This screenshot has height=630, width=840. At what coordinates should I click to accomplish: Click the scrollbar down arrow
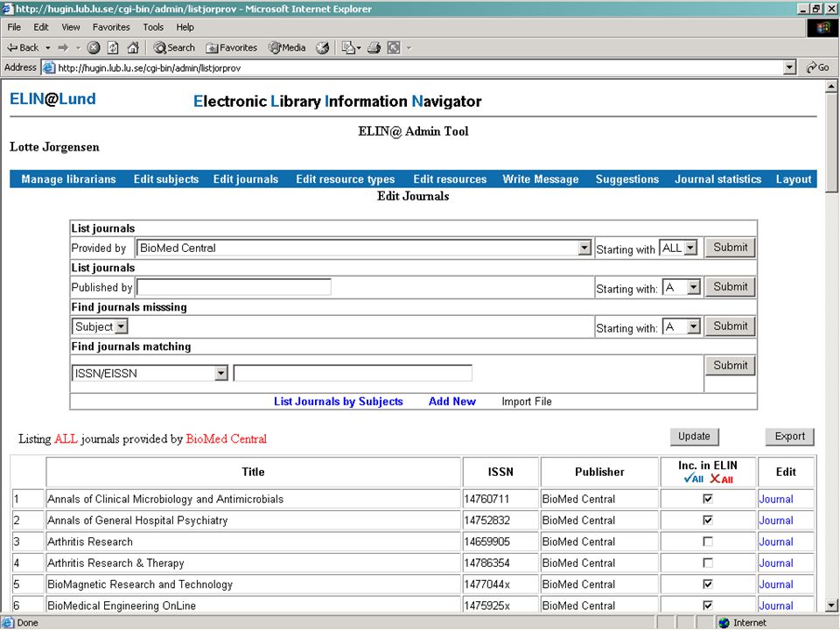(x=831, y=605)
